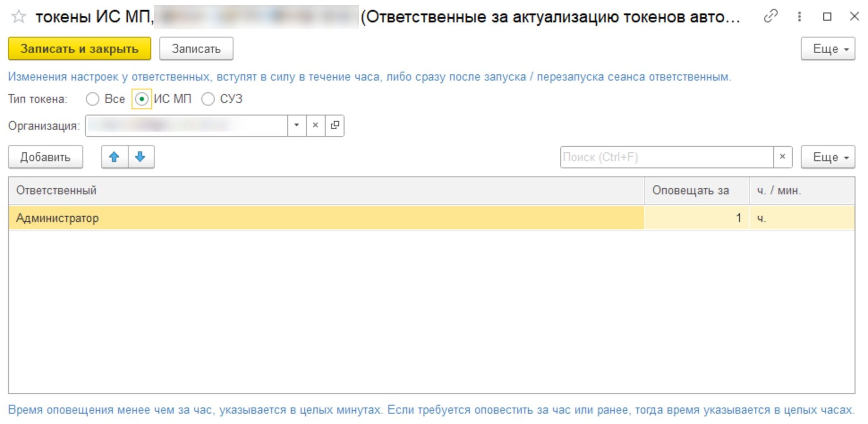Click the value 1 in Оповещать за
Viewport: 868px width, 424px height.
[697, 218]
